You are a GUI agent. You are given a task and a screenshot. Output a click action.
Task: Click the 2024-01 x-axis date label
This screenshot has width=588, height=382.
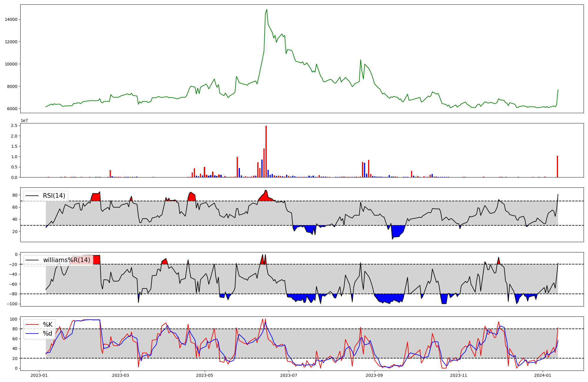click(542, 375)
